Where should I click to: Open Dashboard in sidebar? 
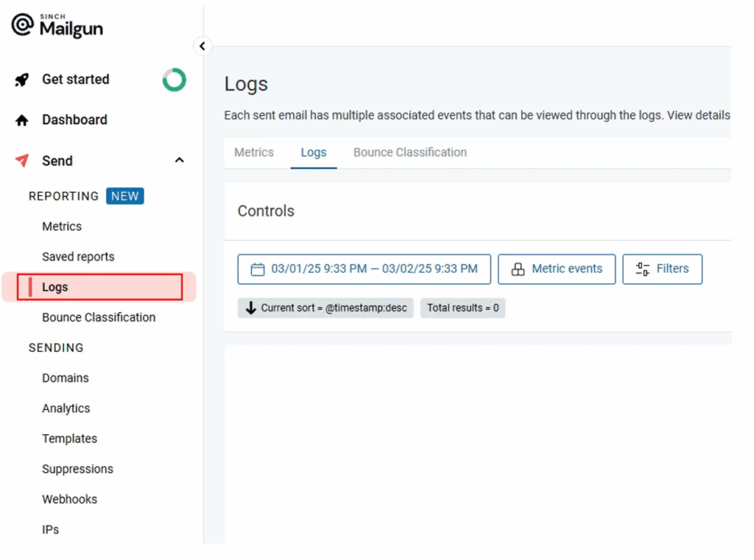74,120
